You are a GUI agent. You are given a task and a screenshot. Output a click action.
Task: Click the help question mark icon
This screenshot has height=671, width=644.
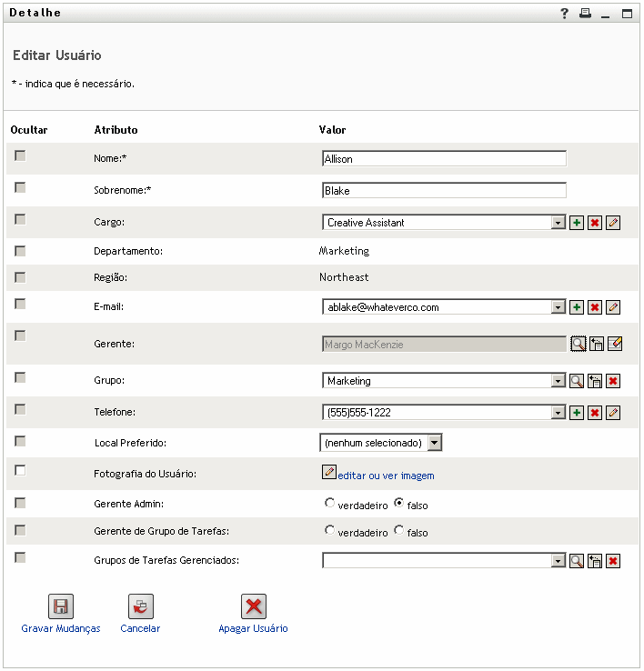pos(564,14)
